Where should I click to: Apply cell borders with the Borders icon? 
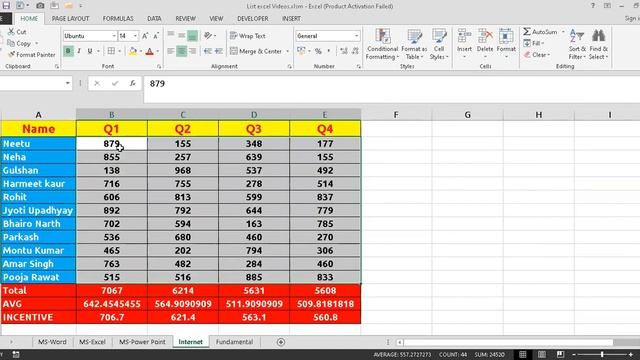pyautogui.click(x=111, y=51)
